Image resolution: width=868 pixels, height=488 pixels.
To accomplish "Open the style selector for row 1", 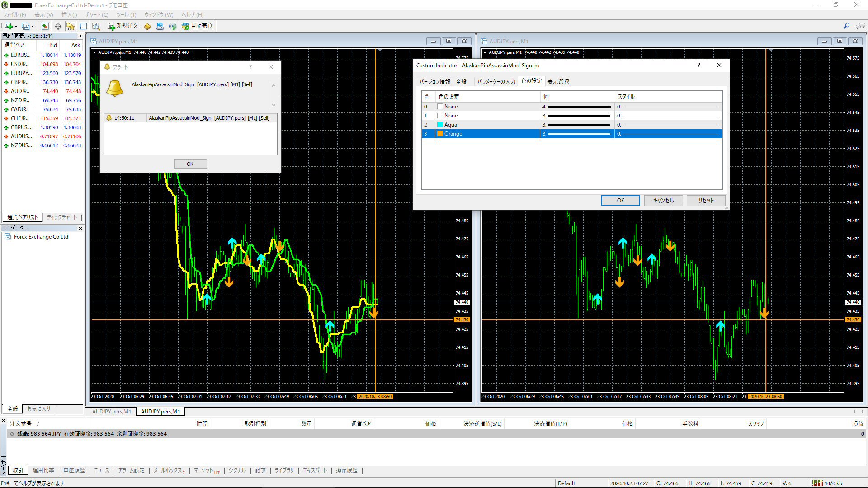I will pyautogui.click(x=668, y=116).
